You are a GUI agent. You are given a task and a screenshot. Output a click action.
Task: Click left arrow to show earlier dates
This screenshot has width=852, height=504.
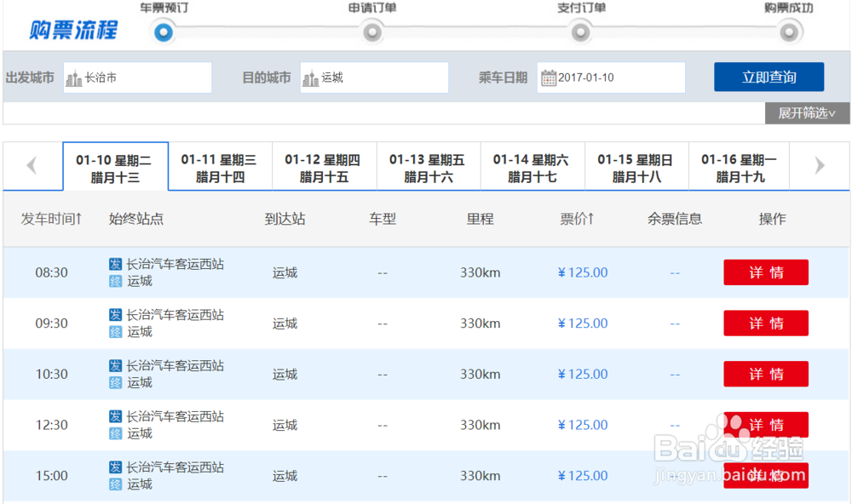pyautogui.click(x=32, y=166)
